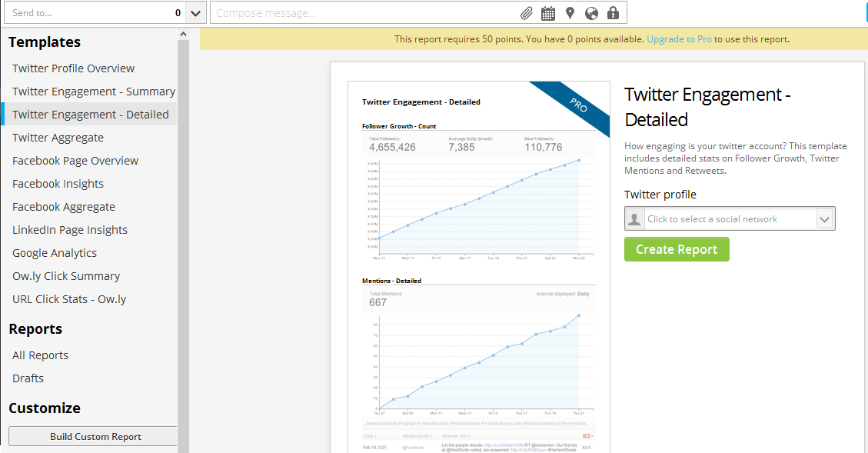The image size is (868, 453).
Task: Click the 667 total mentions value
Action: coord(377,302)
